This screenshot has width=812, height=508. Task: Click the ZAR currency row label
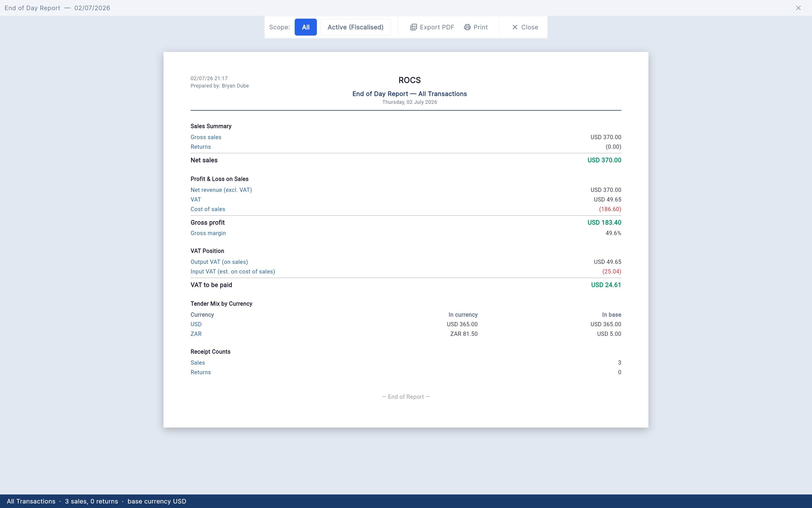point(196,334)
